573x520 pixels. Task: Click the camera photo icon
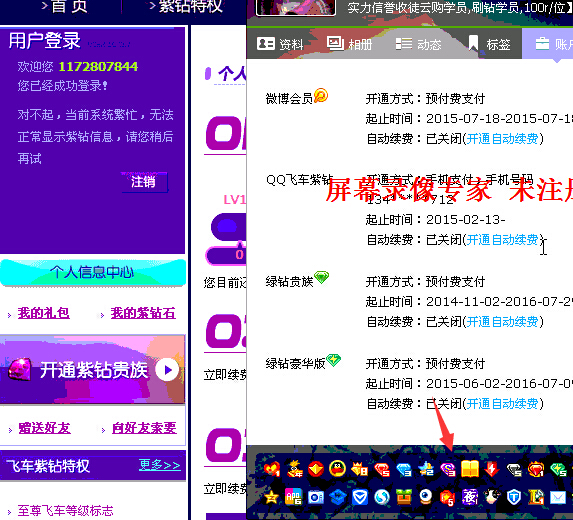316,497
